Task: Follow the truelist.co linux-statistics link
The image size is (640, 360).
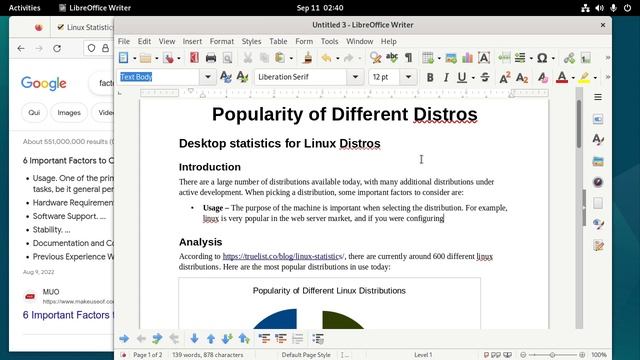Action: coord(283,256)
